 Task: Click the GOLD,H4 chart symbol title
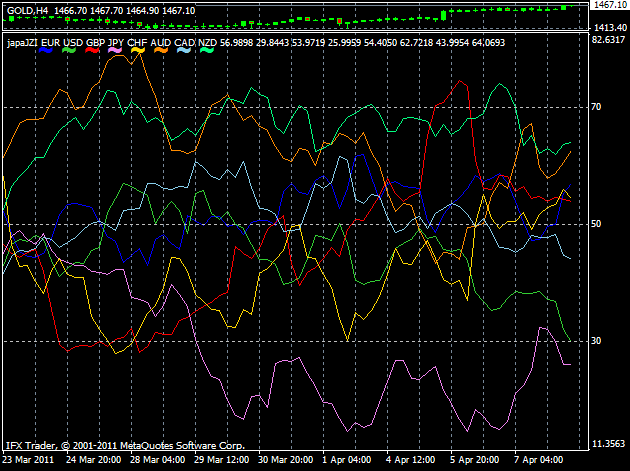[x=27, y=11]
